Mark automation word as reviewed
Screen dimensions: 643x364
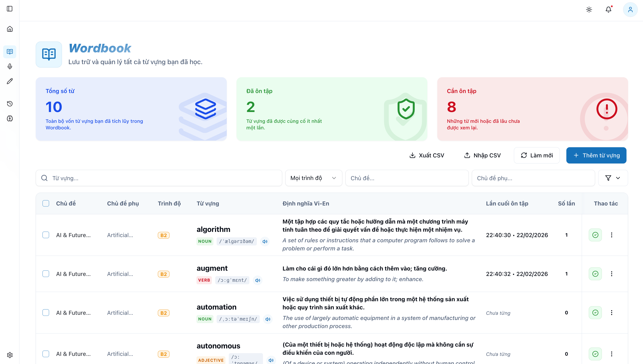point(595,313)
